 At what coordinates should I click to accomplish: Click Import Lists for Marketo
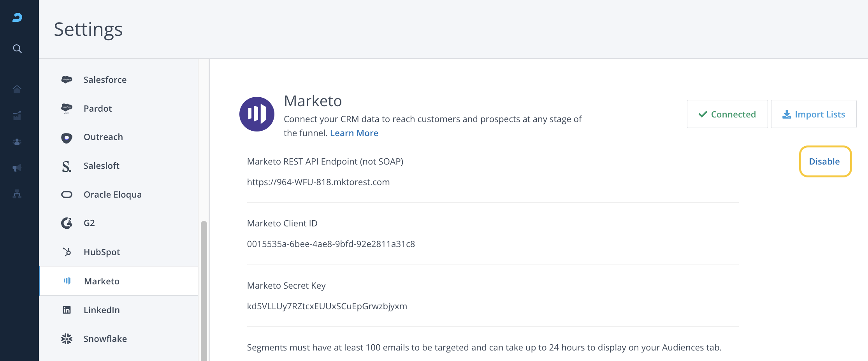[814, 114]
